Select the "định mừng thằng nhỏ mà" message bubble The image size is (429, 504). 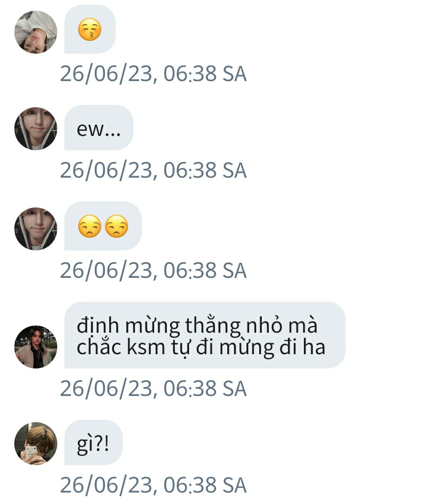205,335
